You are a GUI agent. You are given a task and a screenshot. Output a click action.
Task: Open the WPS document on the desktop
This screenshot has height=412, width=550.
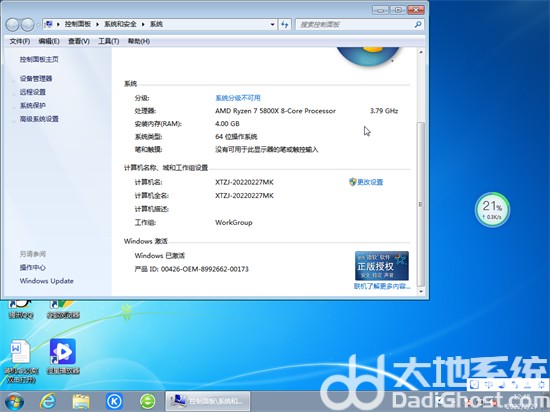point(20,360)
